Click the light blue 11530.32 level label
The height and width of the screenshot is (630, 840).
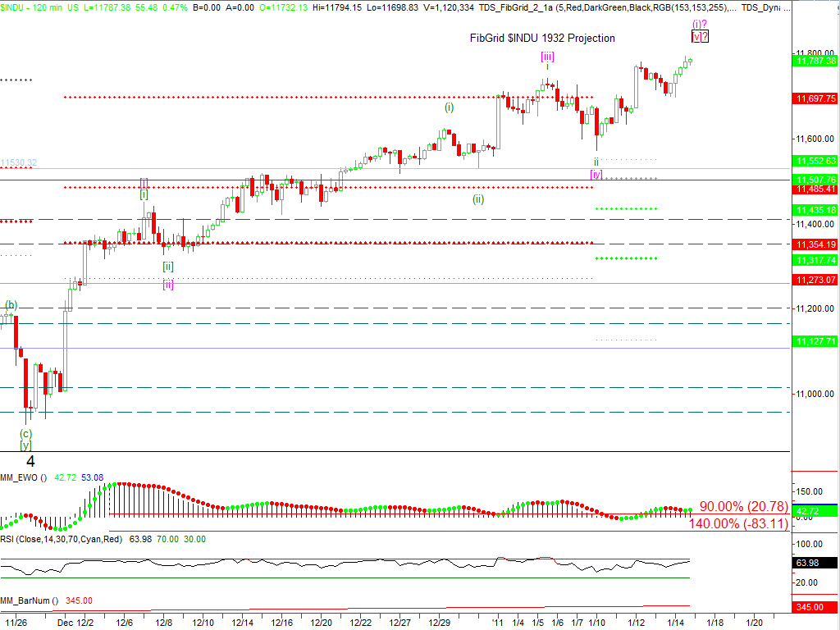pyautogui.click(x=19, y=162)
